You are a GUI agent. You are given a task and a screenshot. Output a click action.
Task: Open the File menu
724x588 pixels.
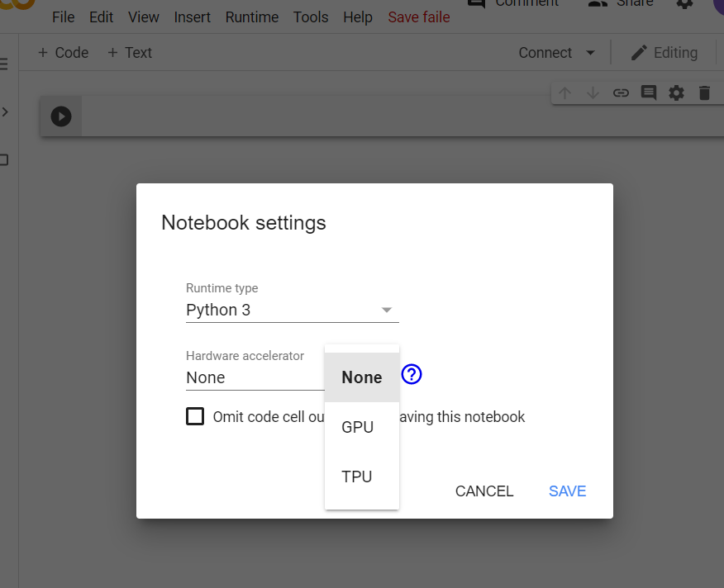[x=64, y=17]
